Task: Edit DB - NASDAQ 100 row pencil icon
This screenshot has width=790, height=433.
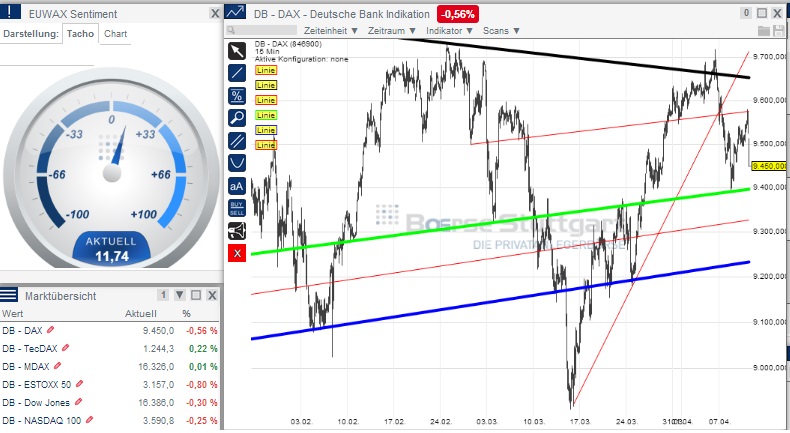Action: [x=89, y=420]
